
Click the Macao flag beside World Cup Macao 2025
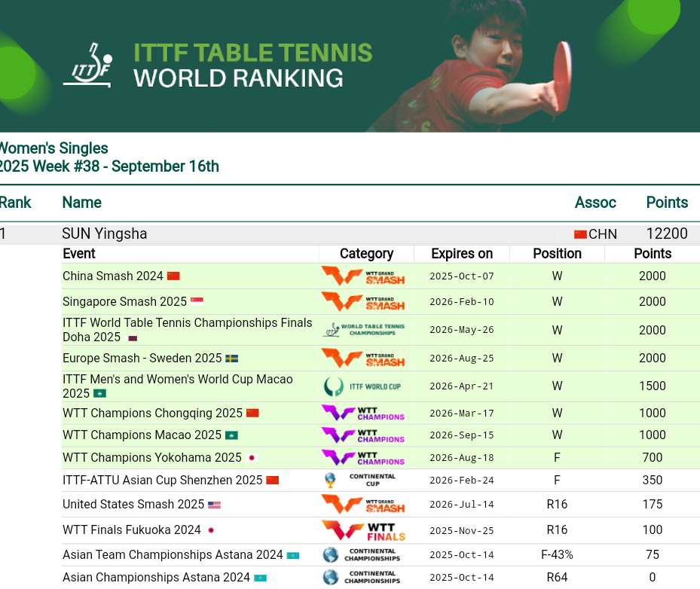click(99, 394)
